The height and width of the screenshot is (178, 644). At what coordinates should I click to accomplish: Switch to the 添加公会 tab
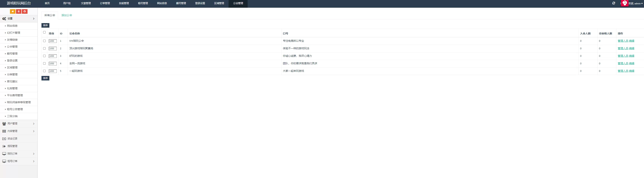[x=67, y=15]
